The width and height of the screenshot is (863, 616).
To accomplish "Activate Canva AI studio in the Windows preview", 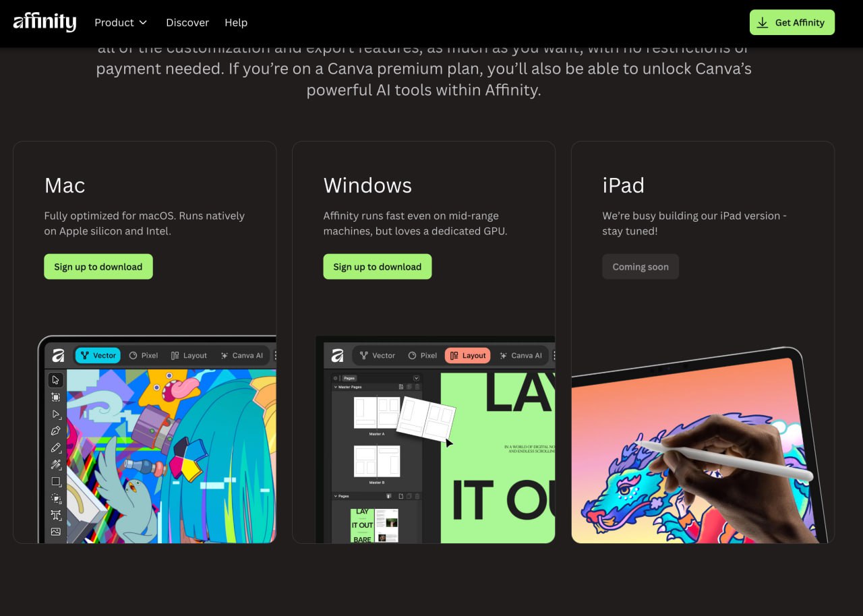I will pyautogui.click(x=520, y=355).
